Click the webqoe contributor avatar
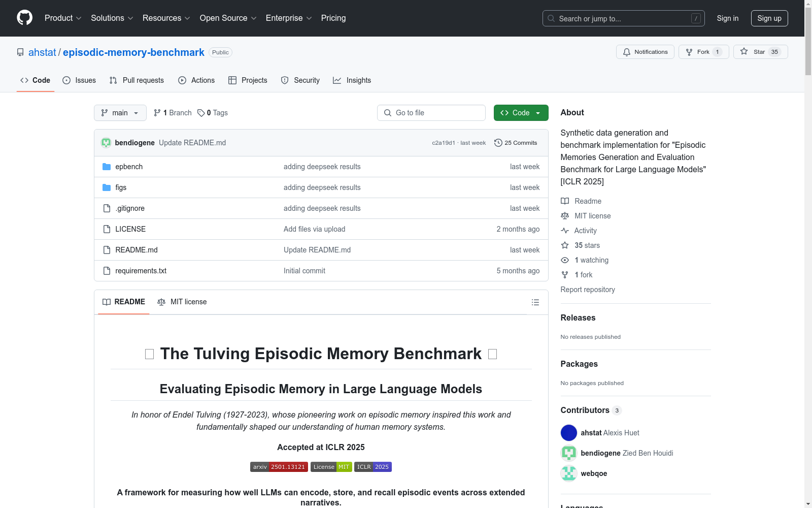The image size is (812, 508). (569, 473)
